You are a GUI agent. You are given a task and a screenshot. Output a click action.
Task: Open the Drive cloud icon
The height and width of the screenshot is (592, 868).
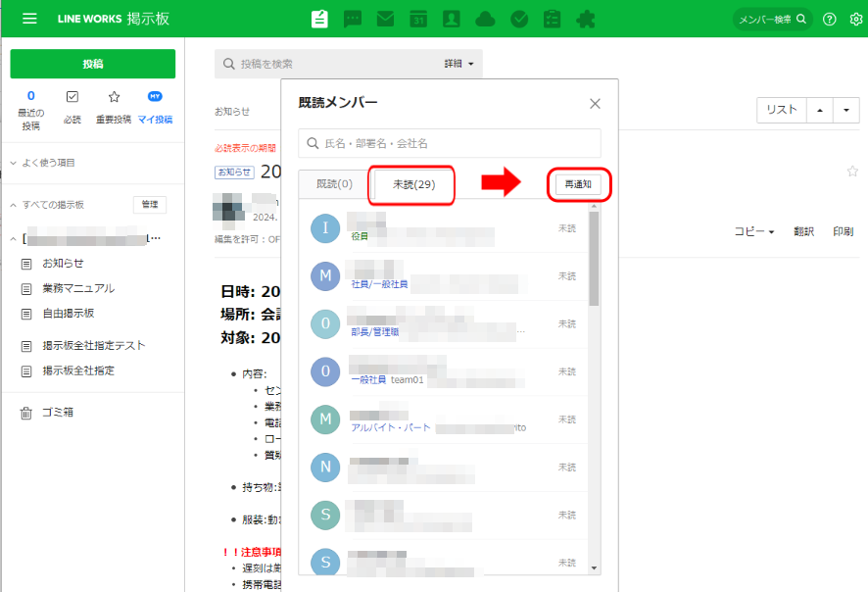(485, 19)
